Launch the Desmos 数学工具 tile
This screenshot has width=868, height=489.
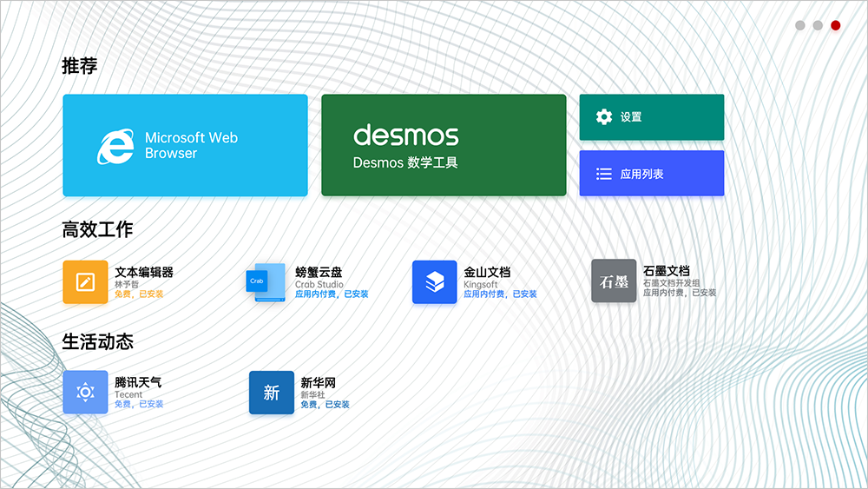coord(444,145)
